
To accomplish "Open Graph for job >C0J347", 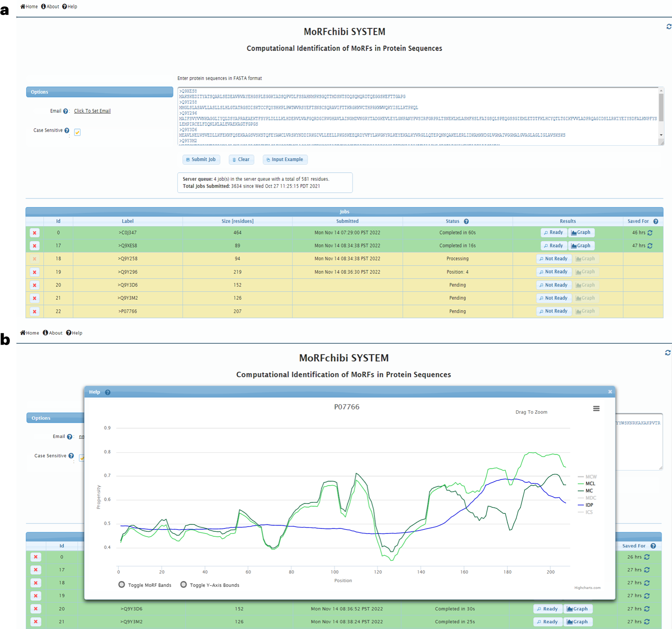I will click(x=581, y=233).
